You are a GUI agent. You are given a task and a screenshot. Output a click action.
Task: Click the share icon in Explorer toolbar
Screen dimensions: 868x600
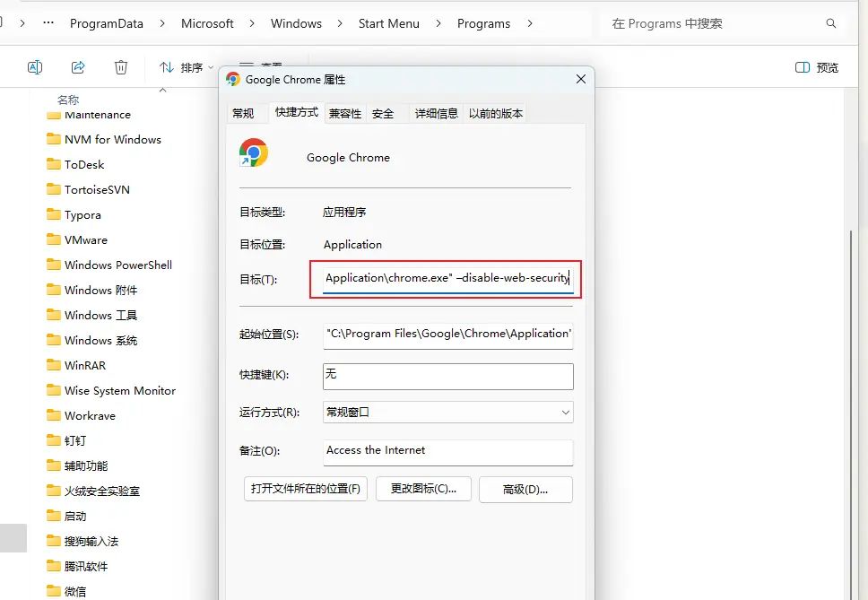78,67
